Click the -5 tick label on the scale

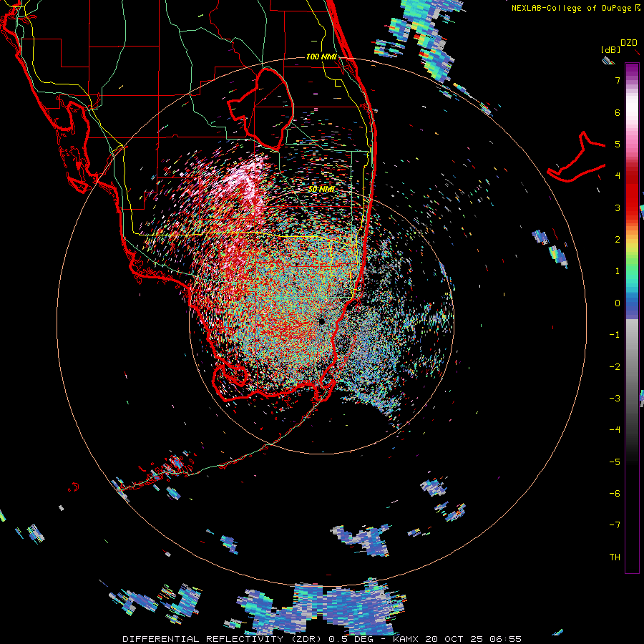615,462
